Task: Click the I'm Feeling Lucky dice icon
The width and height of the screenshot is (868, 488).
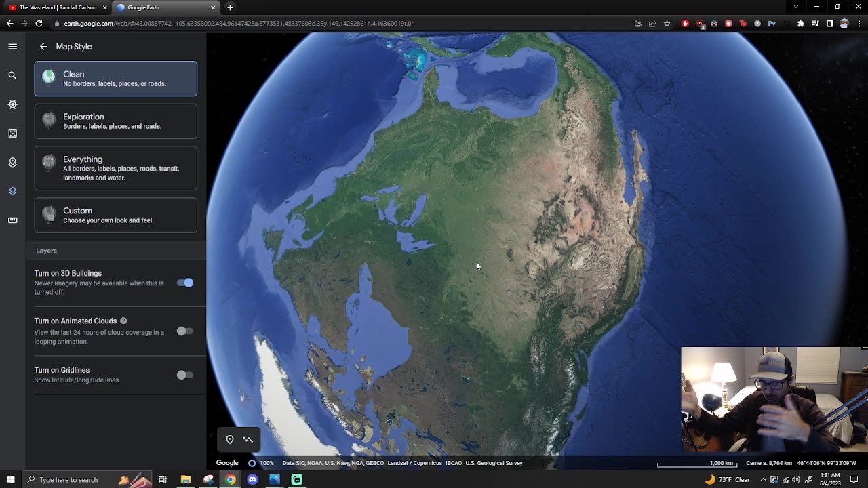Action: (x=12, y=134)
